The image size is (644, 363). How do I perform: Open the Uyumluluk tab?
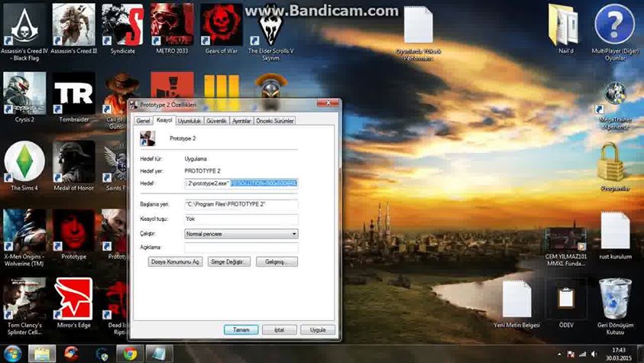189,121
